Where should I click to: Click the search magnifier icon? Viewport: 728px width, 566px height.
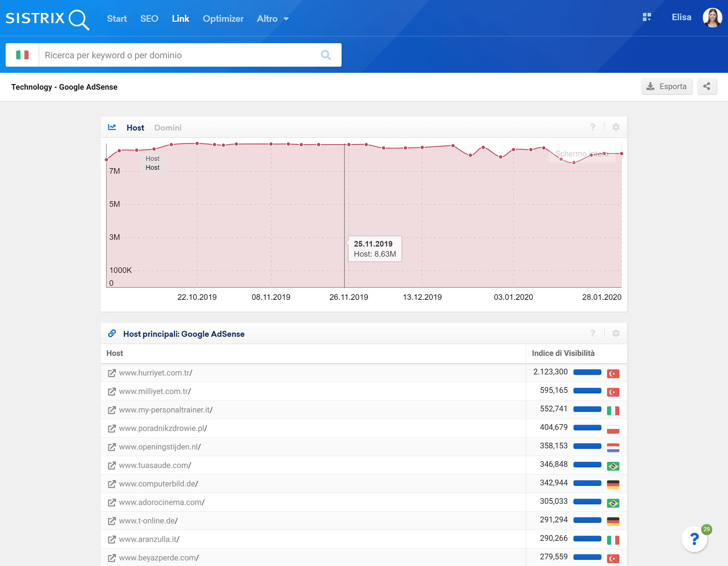[326, 55]
